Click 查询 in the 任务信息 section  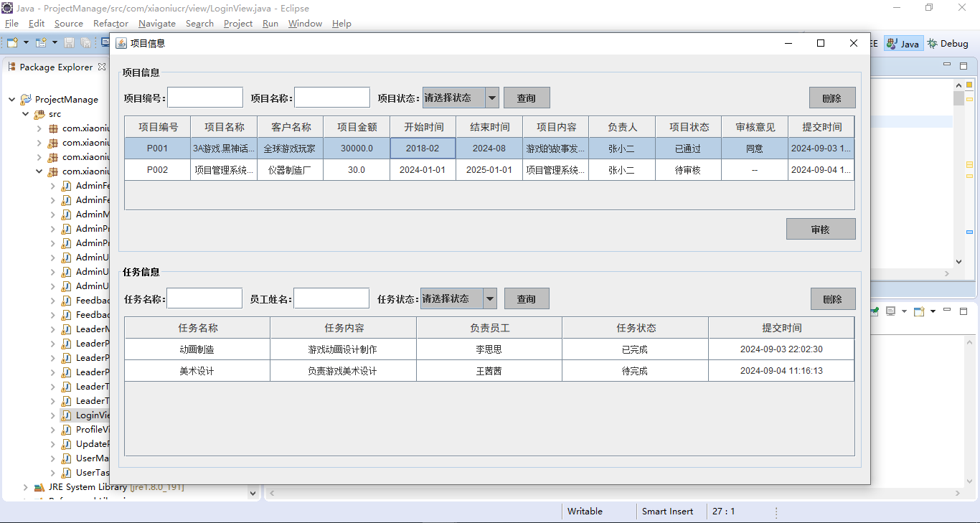(527, 298)
